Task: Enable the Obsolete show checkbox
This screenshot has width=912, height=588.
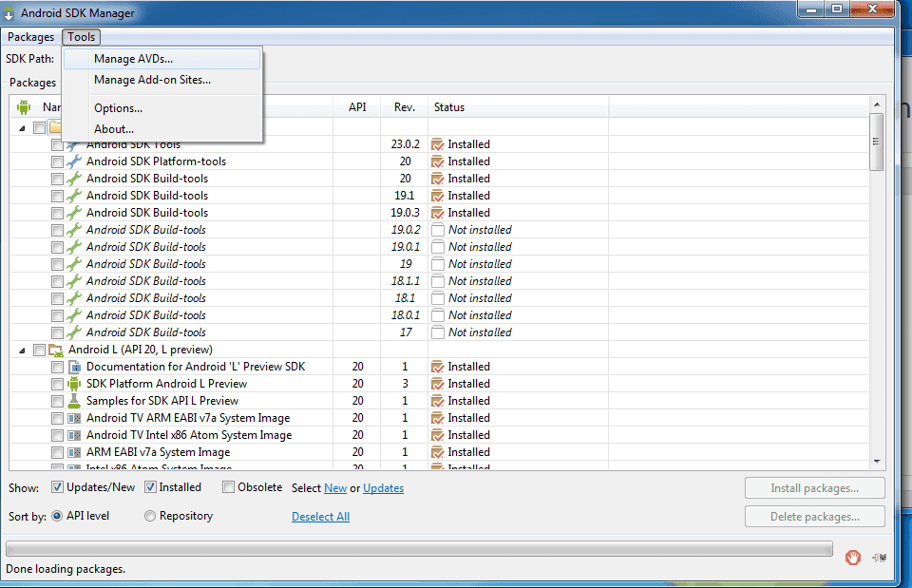Action: pyautogui.click(x=229, y=487)
